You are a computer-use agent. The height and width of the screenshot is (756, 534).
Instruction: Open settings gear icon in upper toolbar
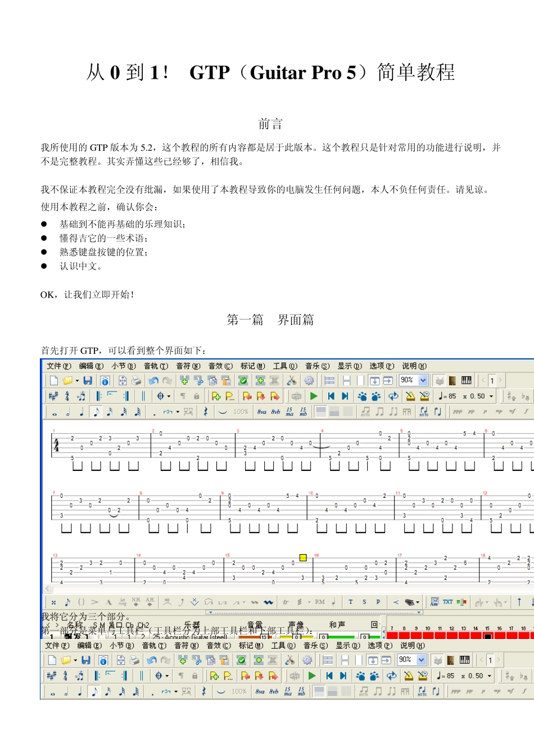[309, 381]
